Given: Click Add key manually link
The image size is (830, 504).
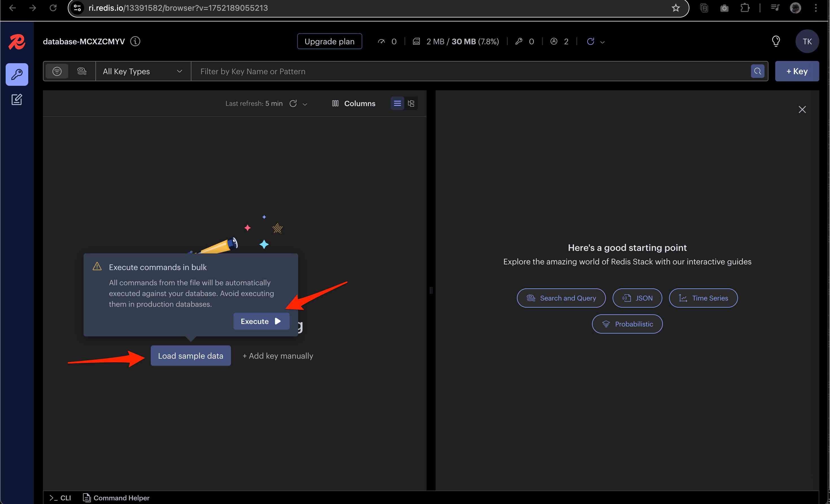Looking at the screenshot, I should (278, 356).
